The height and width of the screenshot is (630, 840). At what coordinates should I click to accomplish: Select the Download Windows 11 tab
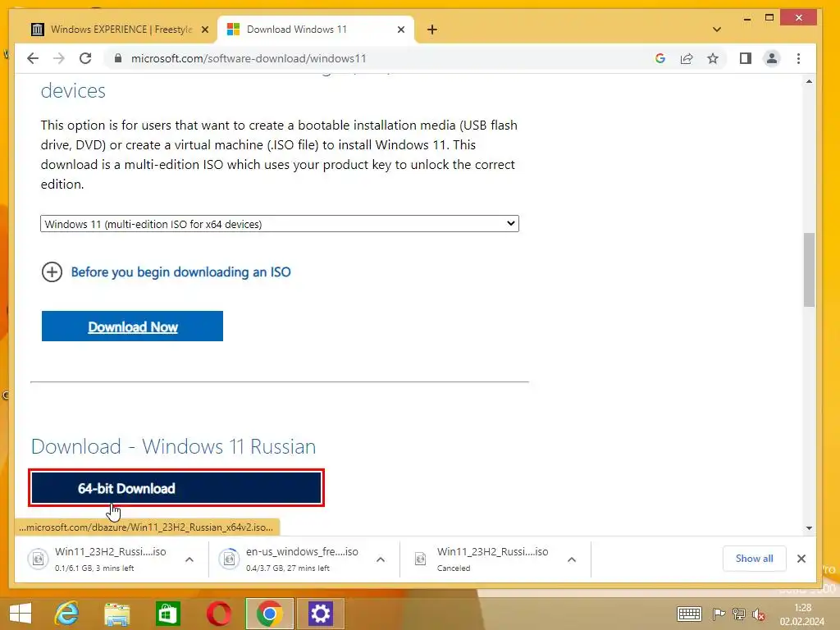pos(316,30)
